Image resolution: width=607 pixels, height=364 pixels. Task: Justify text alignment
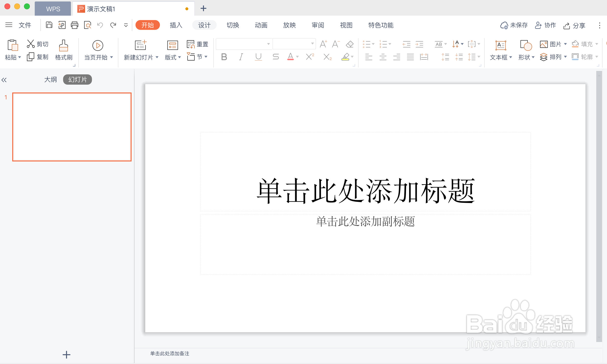(x=410, y=57)
